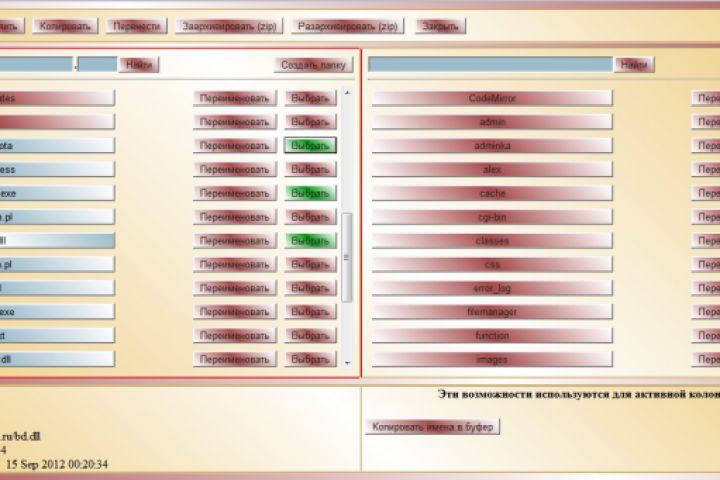Screen dimensions: 720x480
Task: Click the left panel scrollbar up arrow
Action: [x=347, y=93]
